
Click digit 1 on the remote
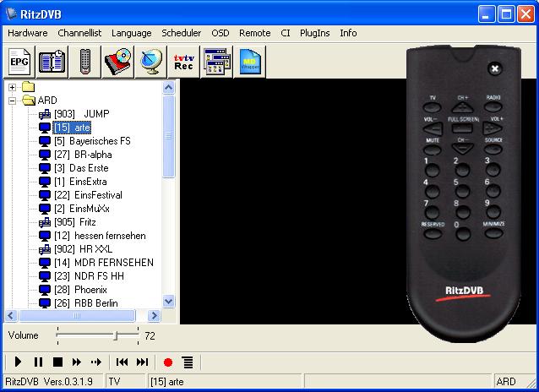click(x=433, y=170)
